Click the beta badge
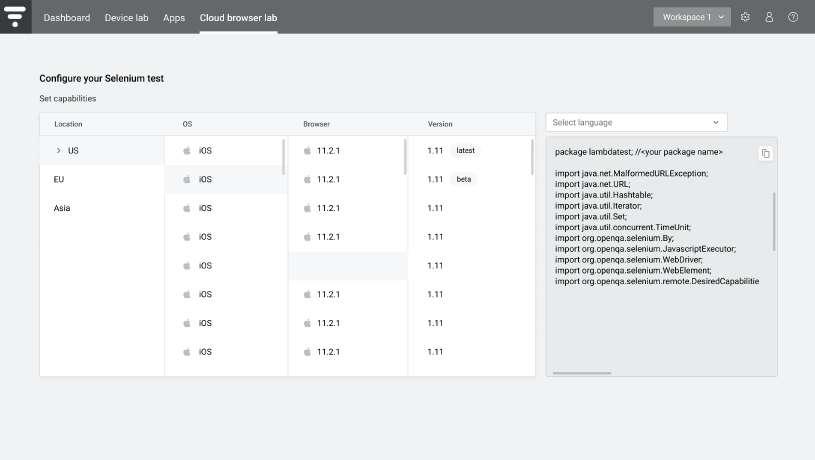Image resolution: width=815 pixels, height=460 pixels. (x=464, y=179)
